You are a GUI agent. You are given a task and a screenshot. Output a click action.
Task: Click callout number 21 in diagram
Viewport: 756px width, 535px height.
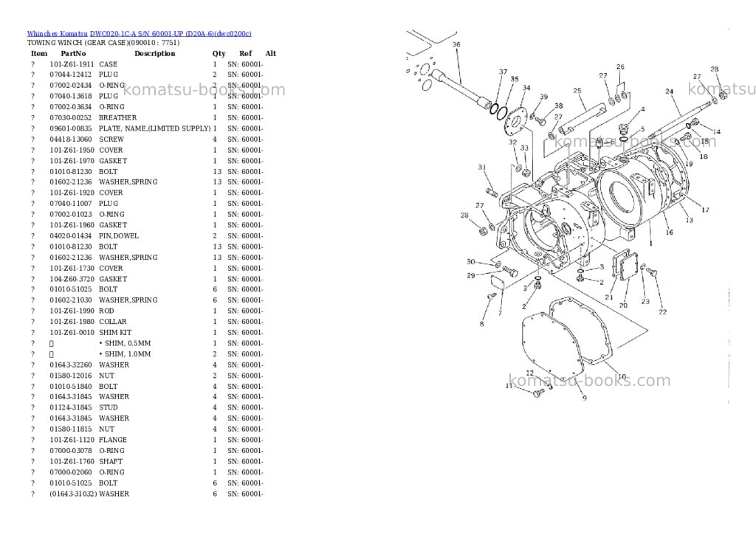click(x=609, y=297)
